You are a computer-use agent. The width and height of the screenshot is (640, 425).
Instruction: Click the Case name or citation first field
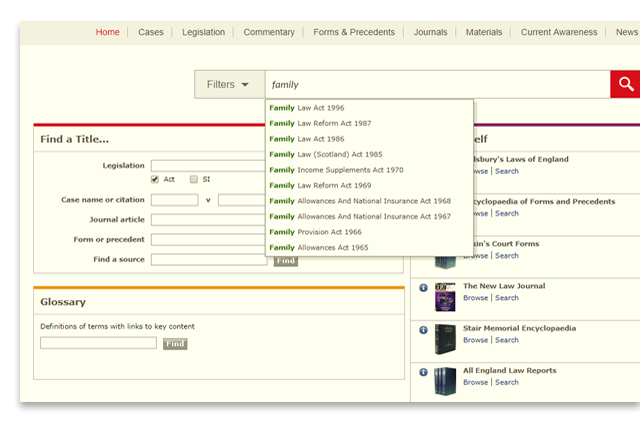pyautogui.click(x=174, y=200)
